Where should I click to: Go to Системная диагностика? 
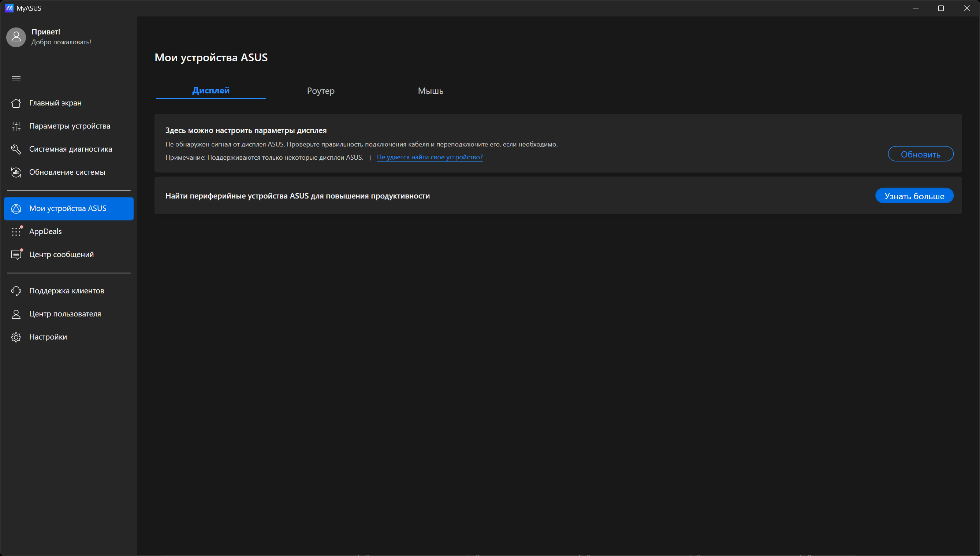pos(69,149)
